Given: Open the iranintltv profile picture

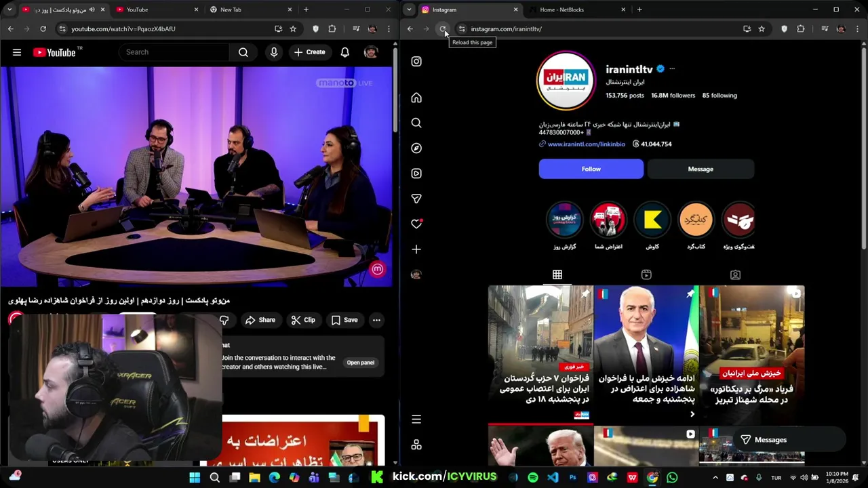Looking at the screenshot, I should (x=566, y=79).
